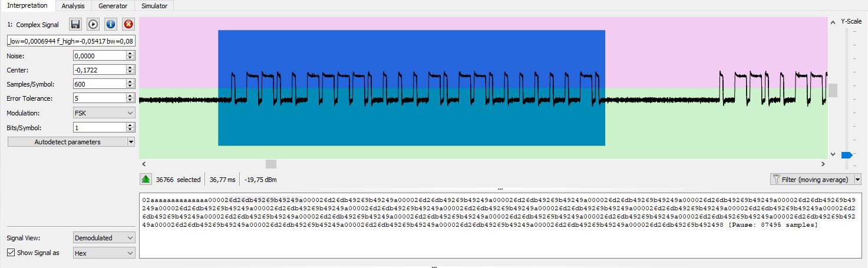Click the Filter (moving average) button

click(x=811, y=180)
